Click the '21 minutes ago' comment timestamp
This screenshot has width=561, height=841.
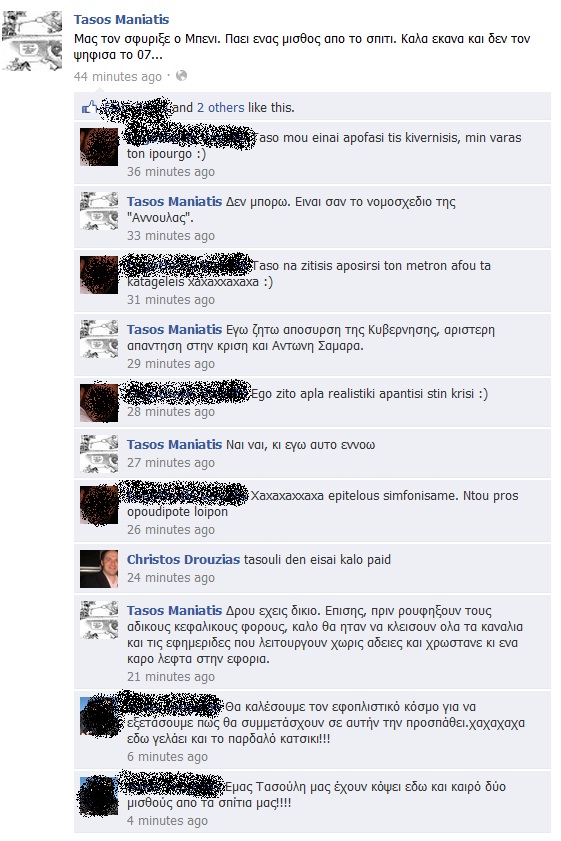171,677
